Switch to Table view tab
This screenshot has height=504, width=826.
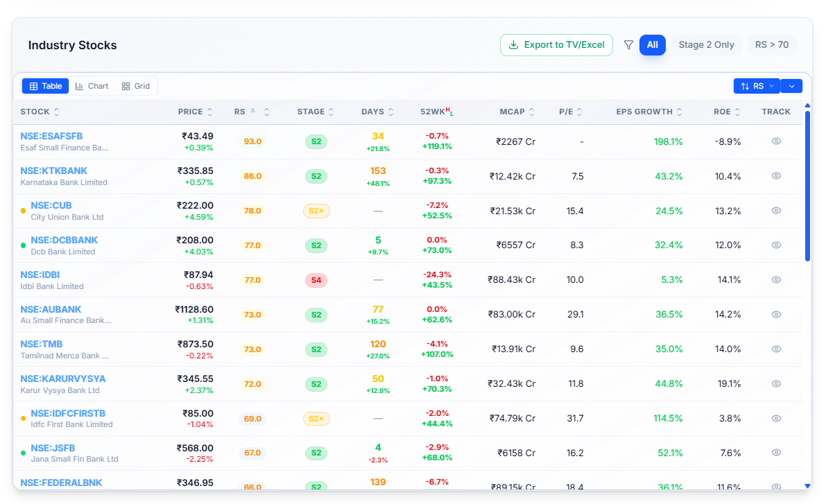[45, 86]
